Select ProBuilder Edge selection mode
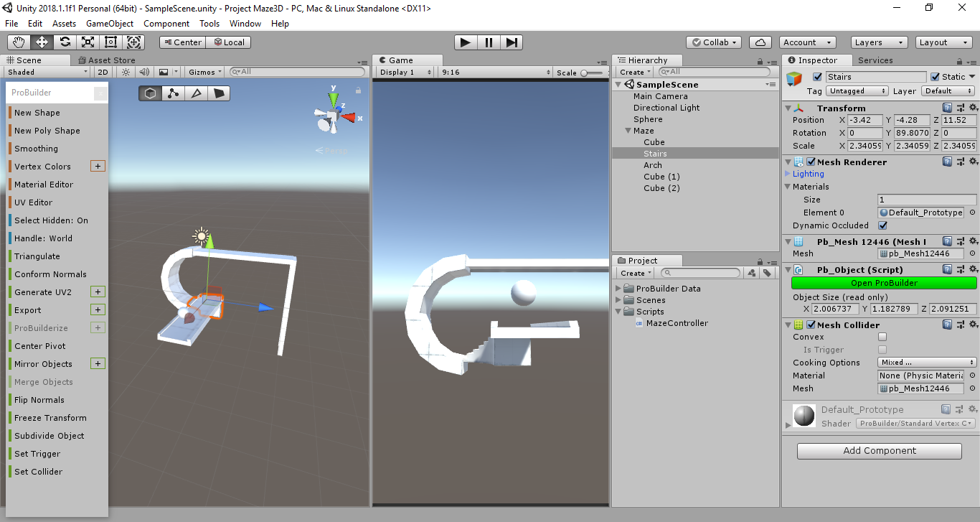This screenshot has height=522, width=980. [196, 93]
